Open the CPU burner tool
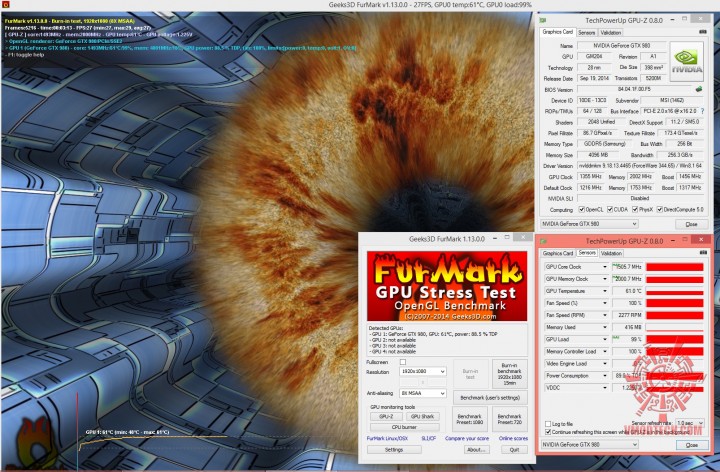 [405, 427]
